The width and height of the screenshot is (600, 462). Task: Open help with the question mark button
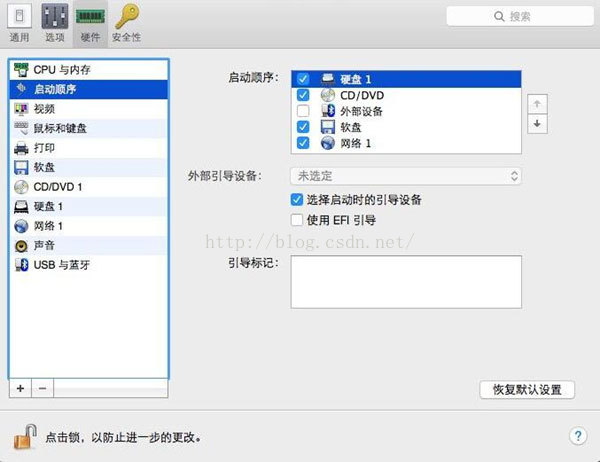click(578, 436)
